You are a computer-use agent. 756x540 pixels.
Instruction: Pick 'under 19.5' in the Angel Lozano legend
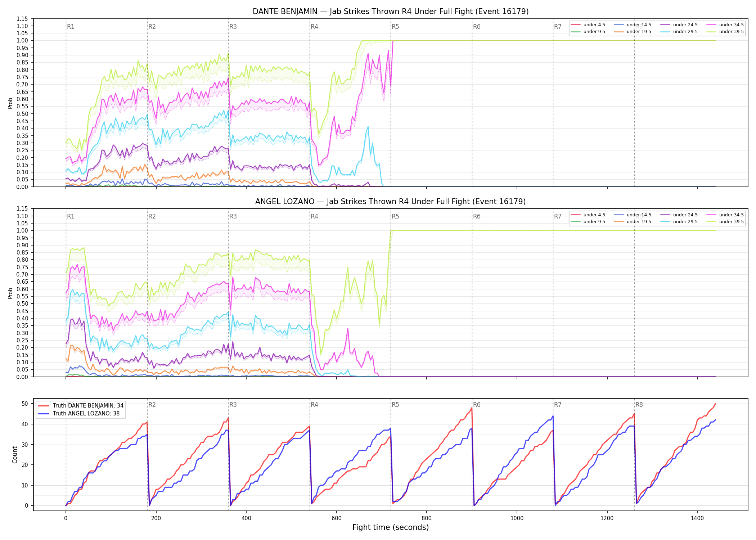(x=633, y=222)
